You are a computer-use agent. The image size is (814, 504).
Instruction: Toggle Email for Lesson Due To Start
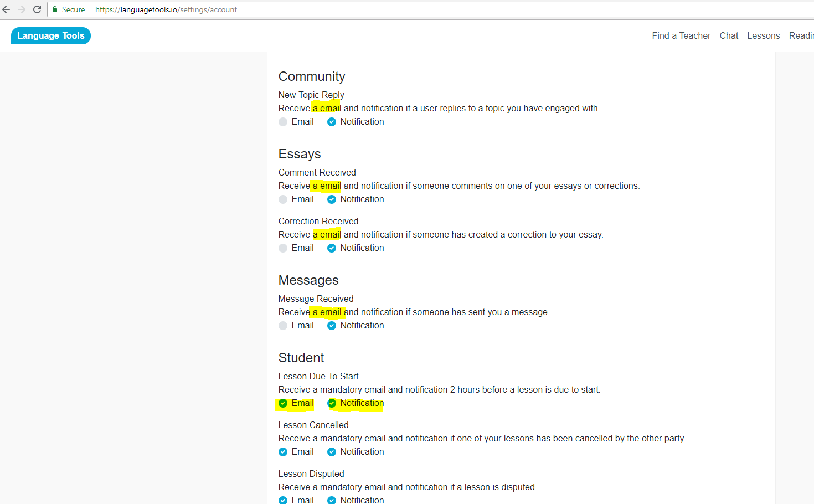[283, 403]
